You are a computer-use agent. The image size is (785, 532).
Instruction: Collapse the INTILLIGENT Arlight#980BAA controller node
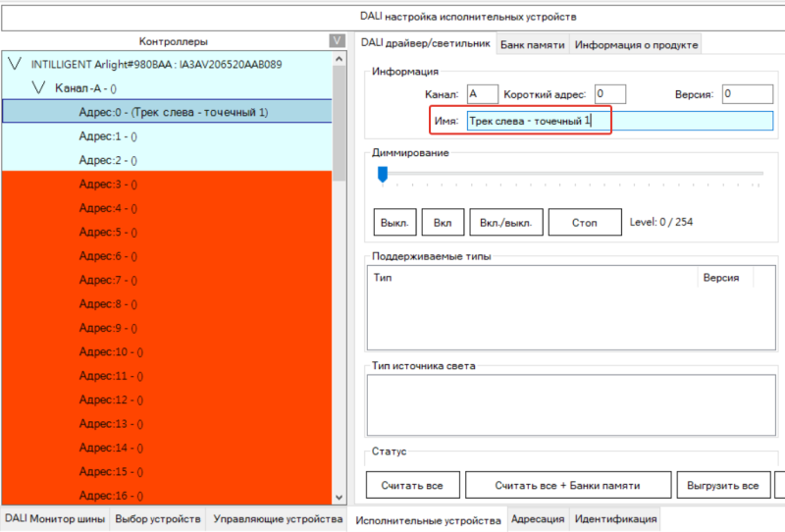[x=15, y=64]
